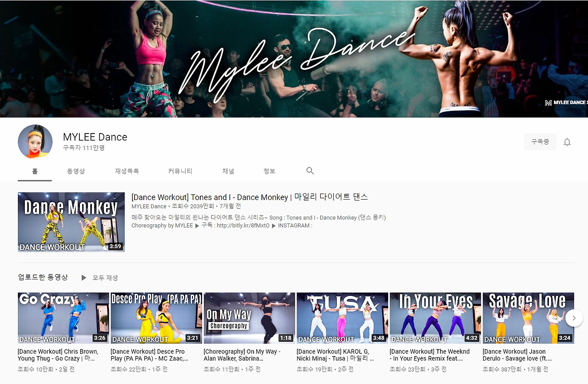Viewport: 588px width, 384px height.
Task: Switch to the 재생목록 tab
Action: click(127, 171)
